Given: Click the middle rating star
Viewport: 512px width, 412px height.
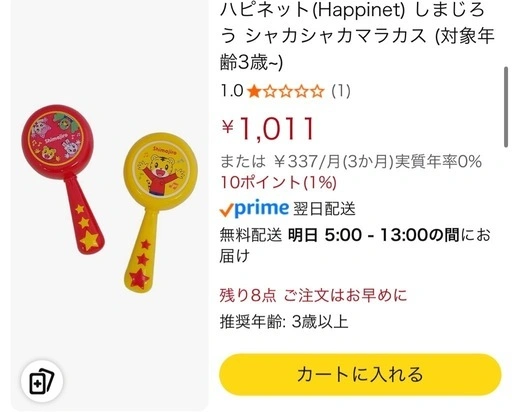Looking at the screenshot, I should coord(286,91).
